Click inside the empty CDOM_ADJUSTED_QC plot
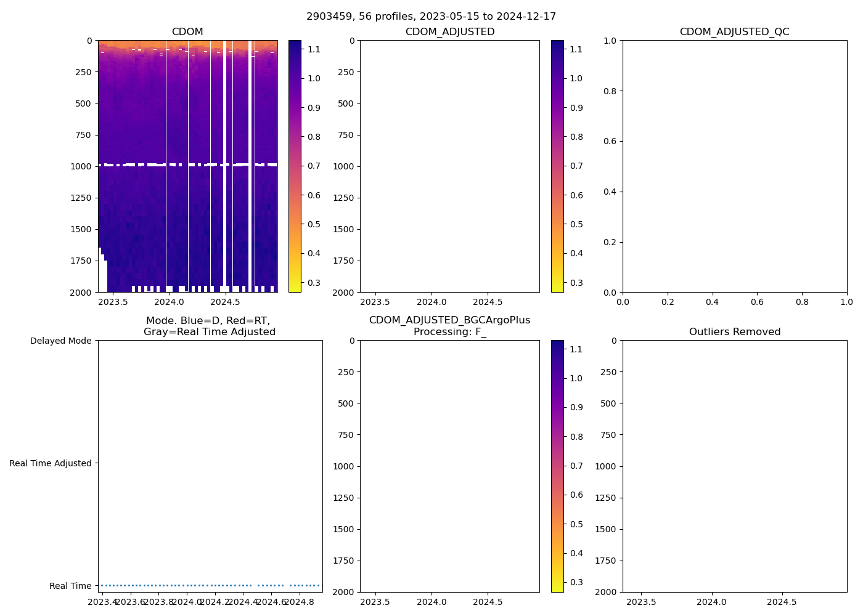Image resolution: width=863 pixels, height=616 pixels. point(734,166)
